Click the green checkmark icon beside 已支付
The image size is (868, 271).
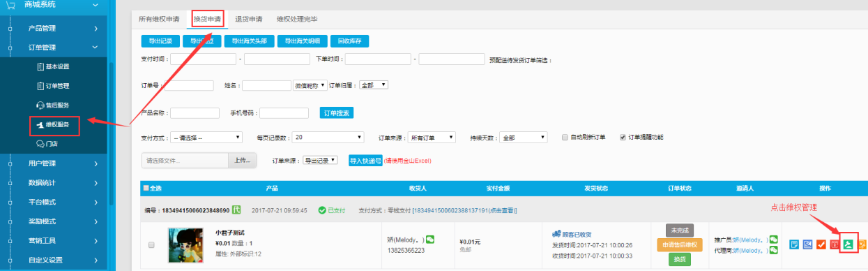(321, 210)
